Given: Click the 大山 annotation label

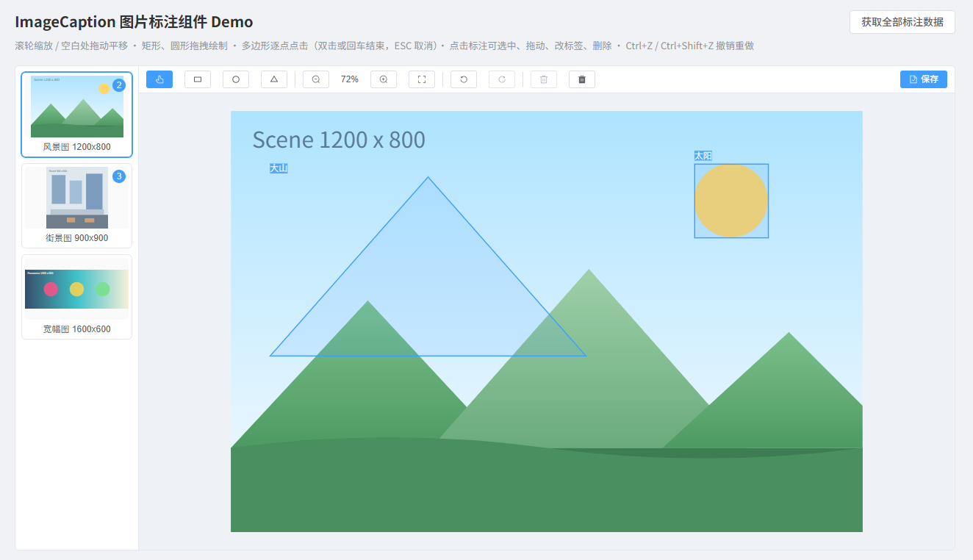Looking at the screenshot, I should tap(279, 168).
